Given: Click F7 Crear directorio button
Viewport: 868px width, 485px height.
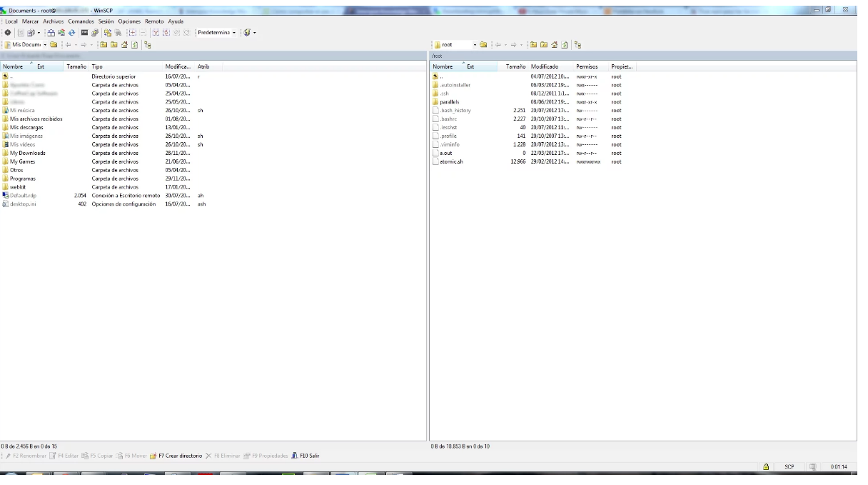Looking at the screenshot, I should 175,454.
